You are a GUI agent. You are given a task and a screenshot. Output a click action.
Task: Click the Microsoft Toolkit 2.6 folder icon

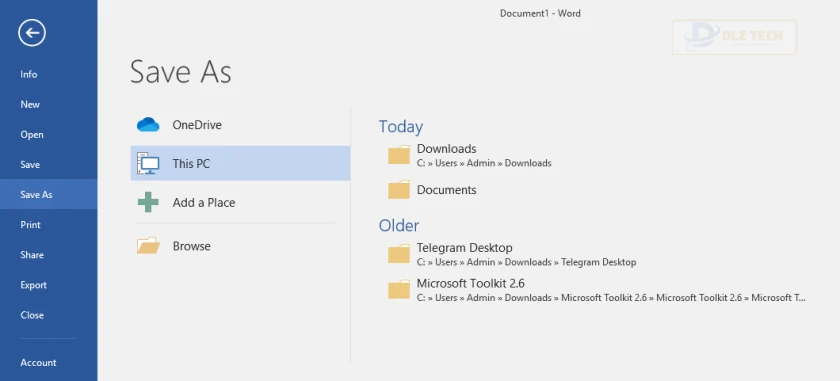point(399,289)
